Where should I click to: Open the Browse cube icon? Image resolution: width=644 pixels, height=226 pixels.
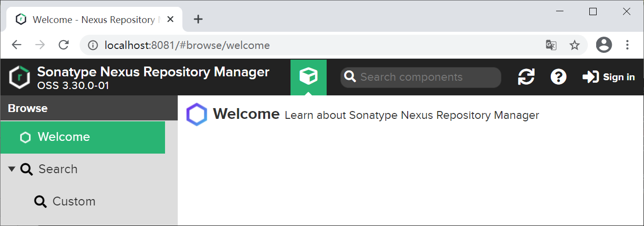[308, 77]
